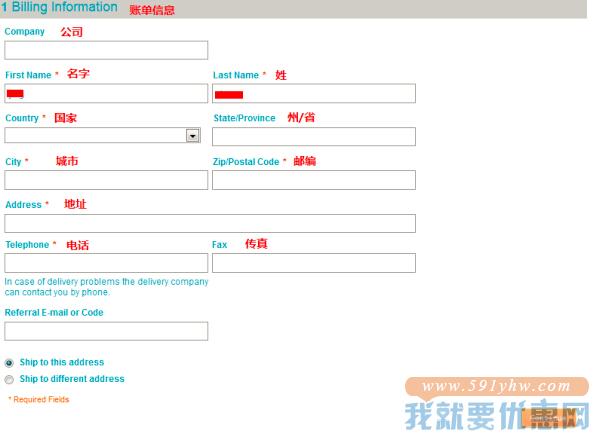The width and height of the screenshot is (604, 440).
Task: Click the Fax input field
Action: [x=314, y=263]
